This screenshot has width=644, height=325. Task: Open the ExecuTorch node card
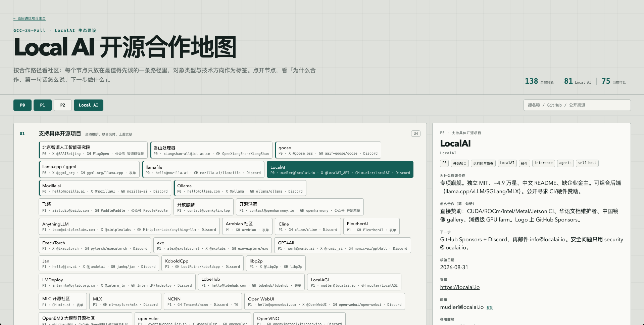[95, 245]
